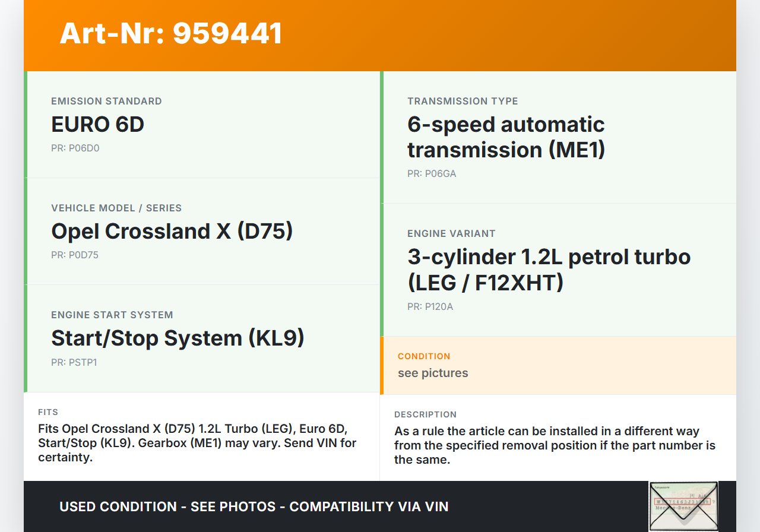Click the dark footer banner text
The width and height of the screenshot is (760, 532).
point(254,507)
